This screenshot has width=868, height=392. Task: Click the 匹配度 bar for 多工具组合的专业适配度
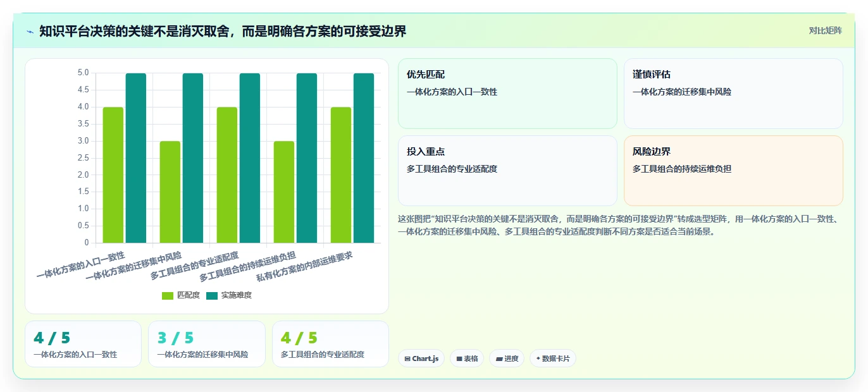coord(227,175)
